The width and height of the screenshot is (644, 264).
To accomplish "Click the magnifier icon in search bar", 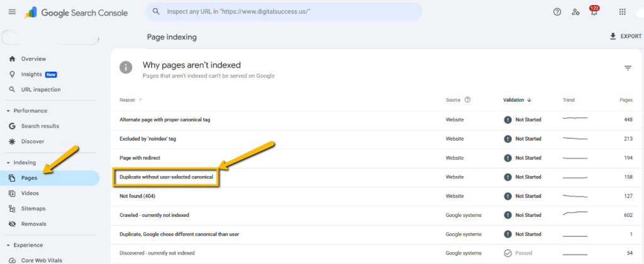I will pyautogui.click(x=156, y=11).
